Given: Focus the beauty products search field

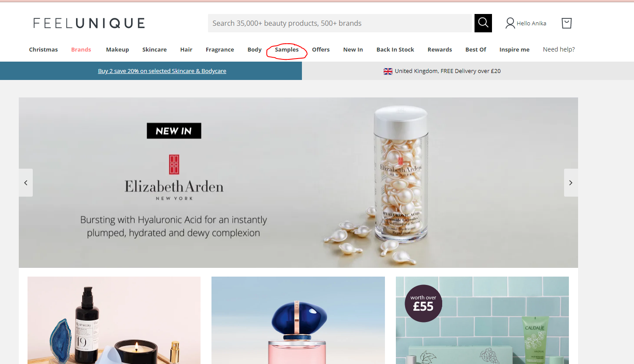Looking at the screenshot, I should coord(341,23).
